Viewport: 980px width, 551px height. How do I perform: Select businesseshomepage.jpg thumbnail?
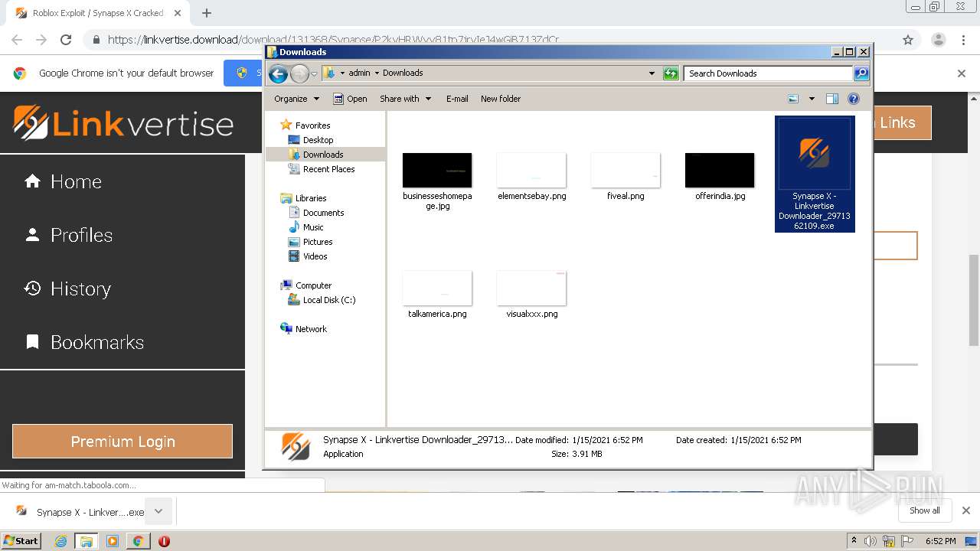click(x=437, y=170)
